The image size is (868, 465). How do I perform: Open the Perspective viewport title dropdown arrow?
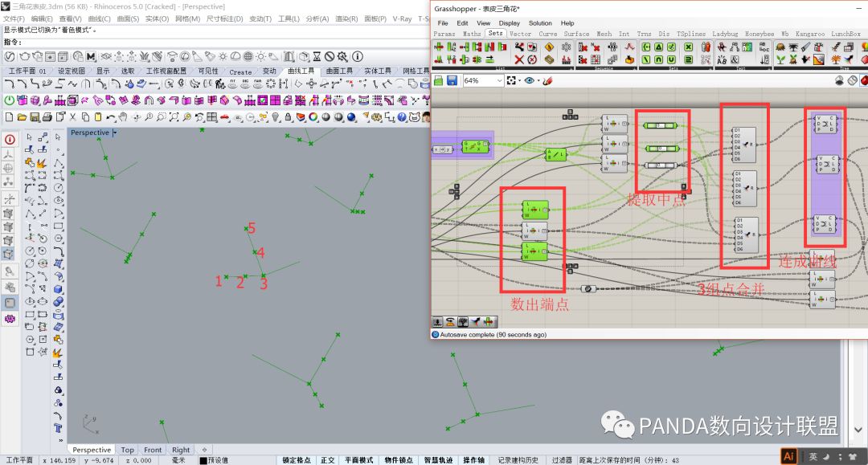(x=115, y=133)
